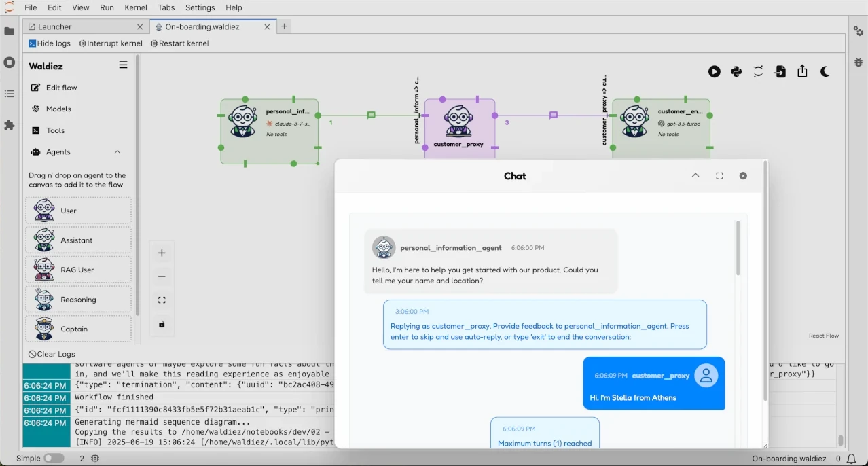Select the Captain agent item
Image resolution: width=868 pixels, height=466 pixels.
pyautogui.click(x=79, y=329)
